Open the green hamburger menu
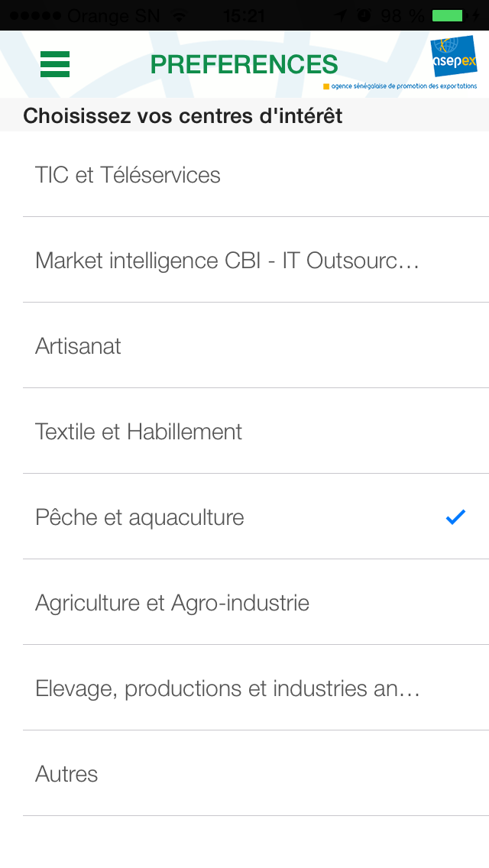489x868 pixels. point(55,64)
